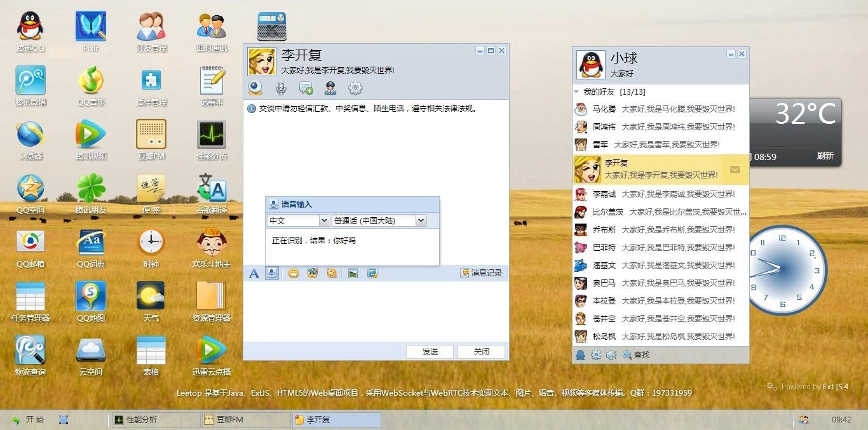This screenshot has height=430, width=868.
Task: Toggle sound with the speaker icon
Action: pos(611,355)
